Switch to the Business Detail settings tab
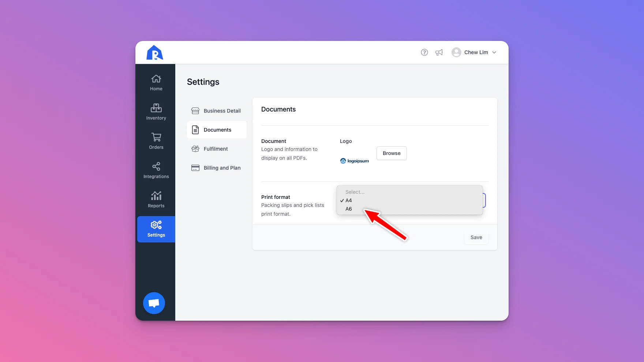The image size is (644, 362). tap(217, 111)
